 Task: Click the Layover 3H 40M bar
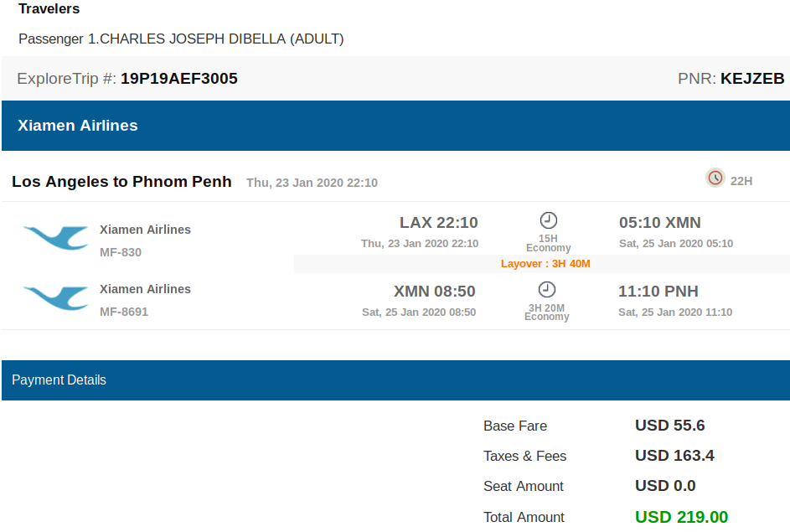[542, 263]
